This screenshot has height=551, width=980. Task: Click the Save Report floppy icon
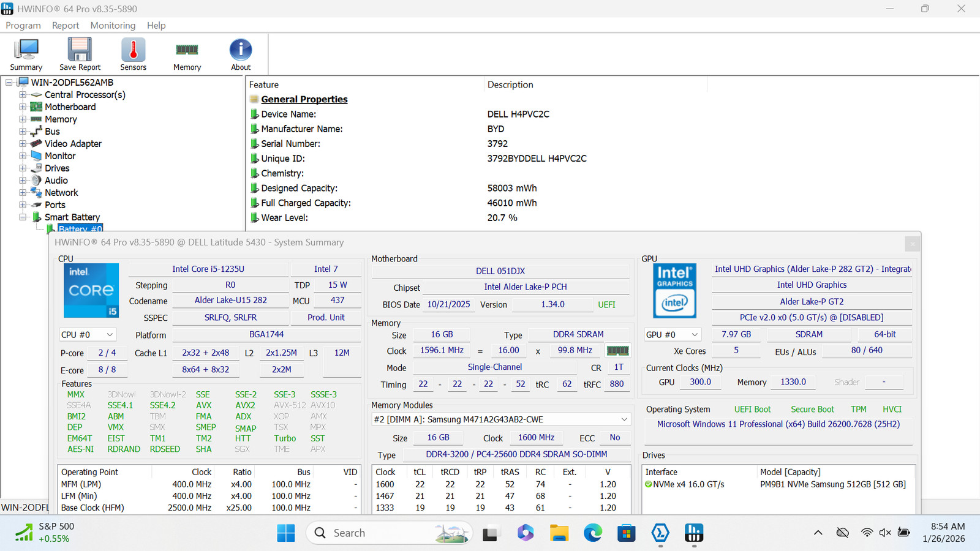[x=80, y=54]
